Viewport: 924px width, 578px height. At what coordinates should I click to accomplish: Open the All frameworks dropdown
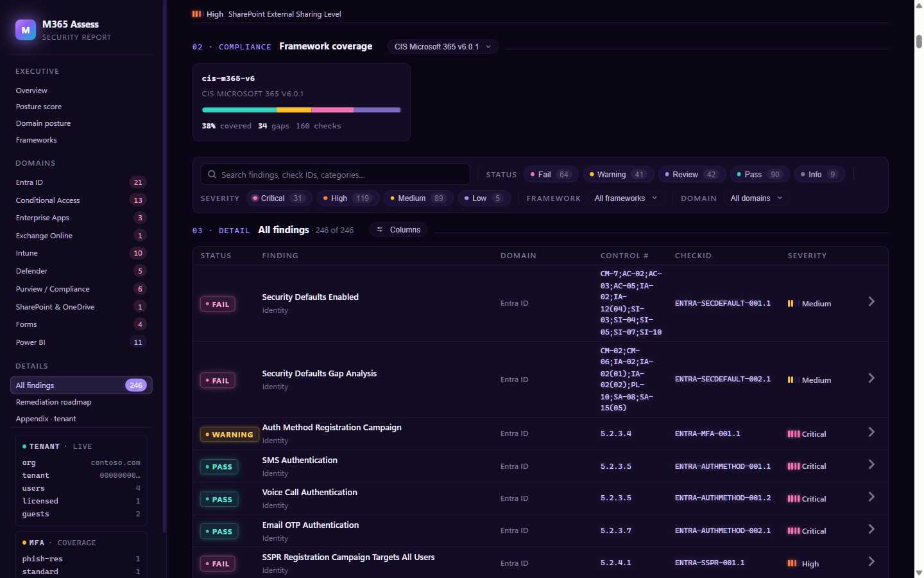coord(626,198)
